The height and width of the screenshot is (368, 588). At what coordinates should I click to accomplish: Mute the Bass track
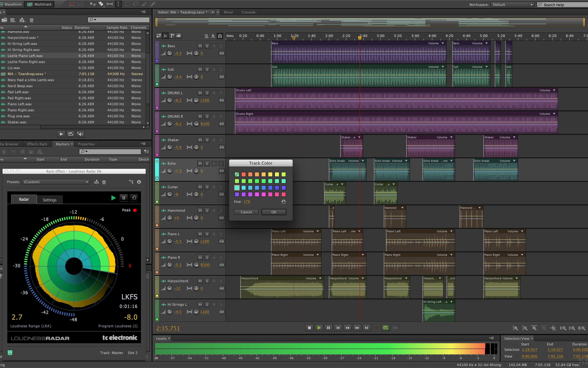pos(200,46)
